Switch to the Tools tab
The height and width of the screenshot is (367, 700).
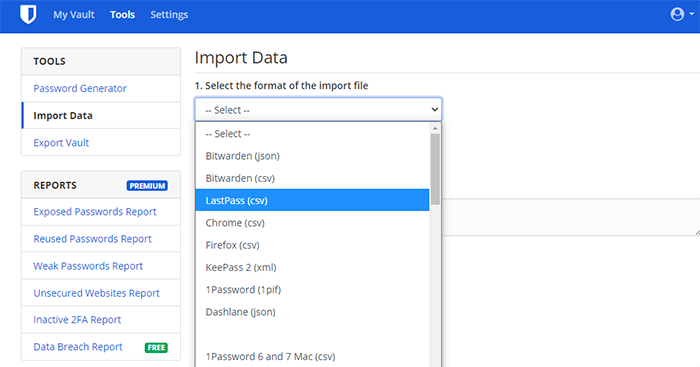122,15
